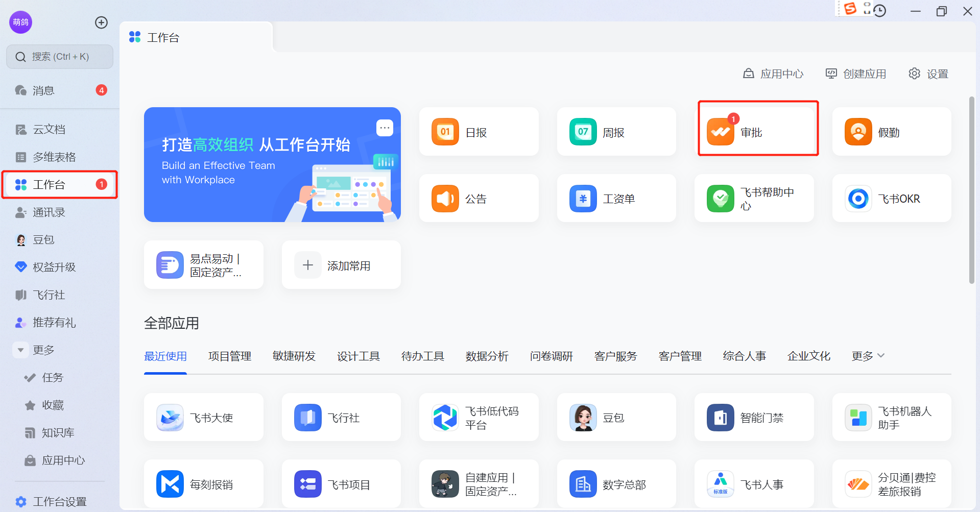Open 工作台设置 in the sidebar

pyautogui.click(x=51, y=501)
